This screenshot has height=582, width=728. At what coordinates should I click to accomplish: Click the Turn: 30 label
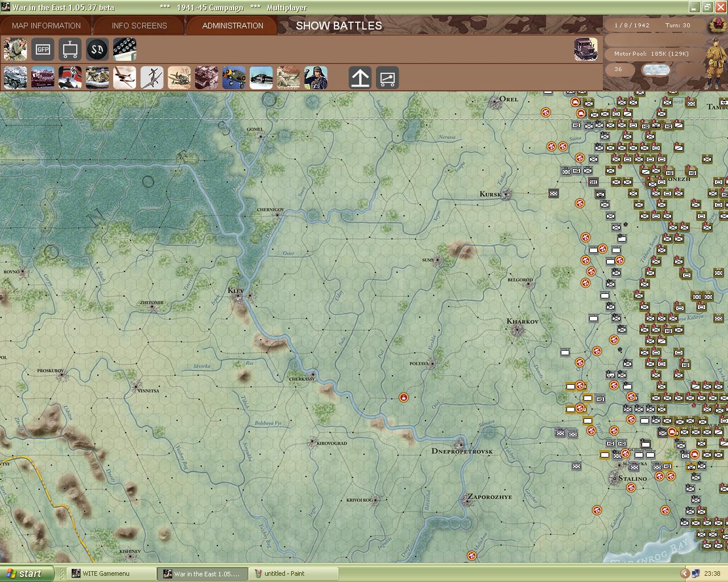click(x=678, y=26)
